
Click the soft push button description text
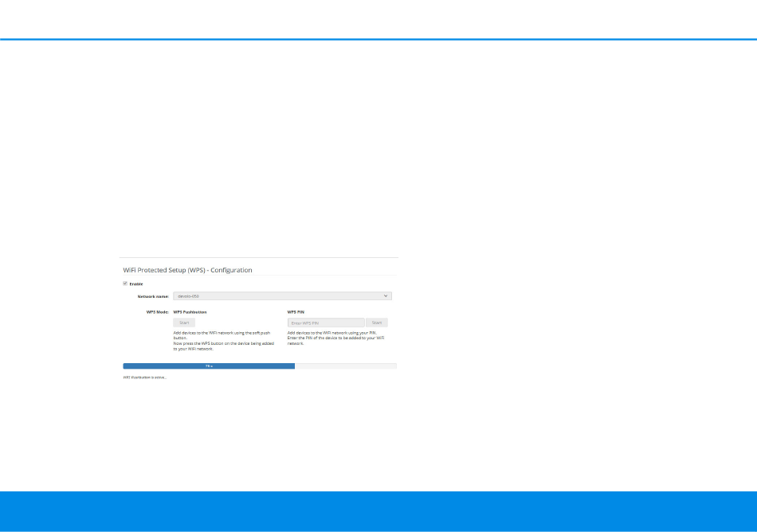226,340
